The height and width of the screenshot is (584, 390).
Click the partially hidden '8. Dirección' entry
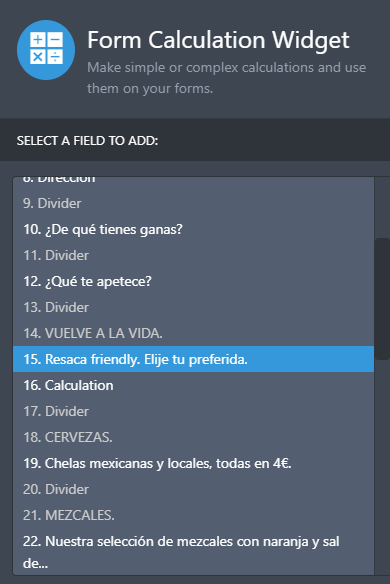pos(193,184)
